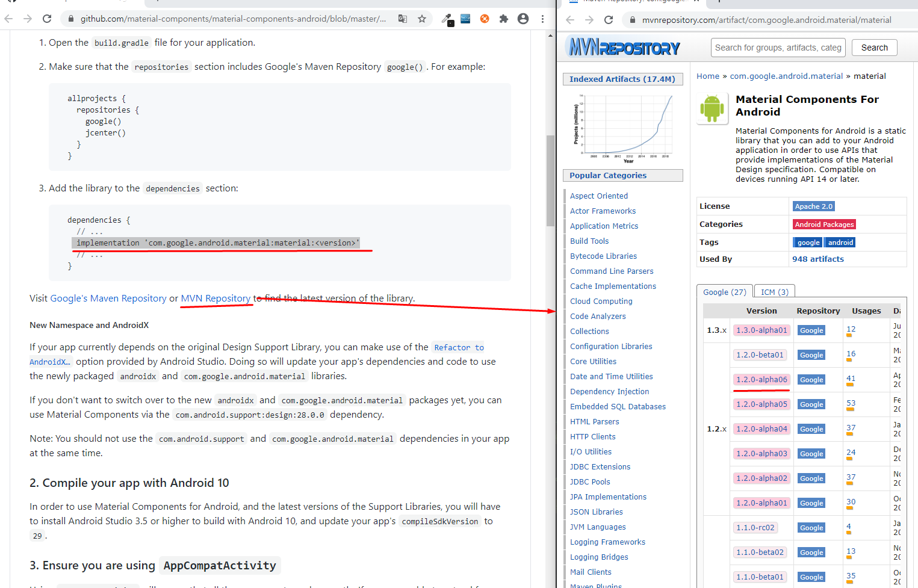Screen dimensions: 918x588
Task: Click the android tag
Action: click(x=840, y=243)
